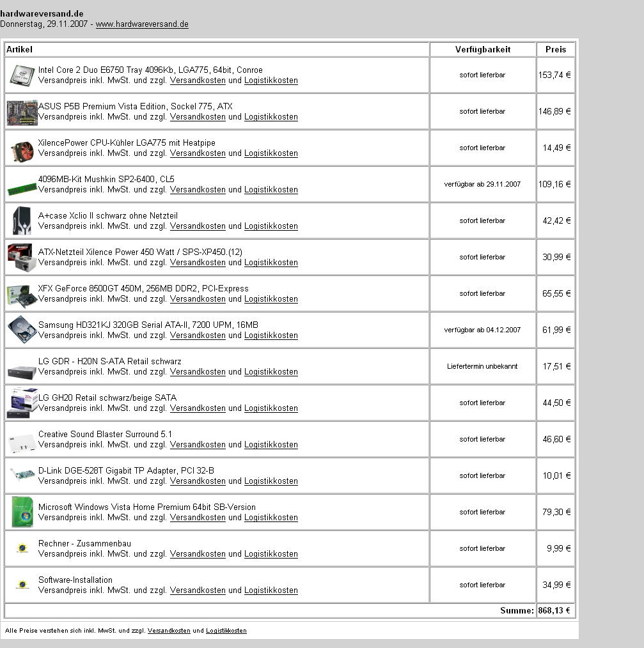Click the Software-Installation service icon
644x648 pixels.
pos(22,585)
